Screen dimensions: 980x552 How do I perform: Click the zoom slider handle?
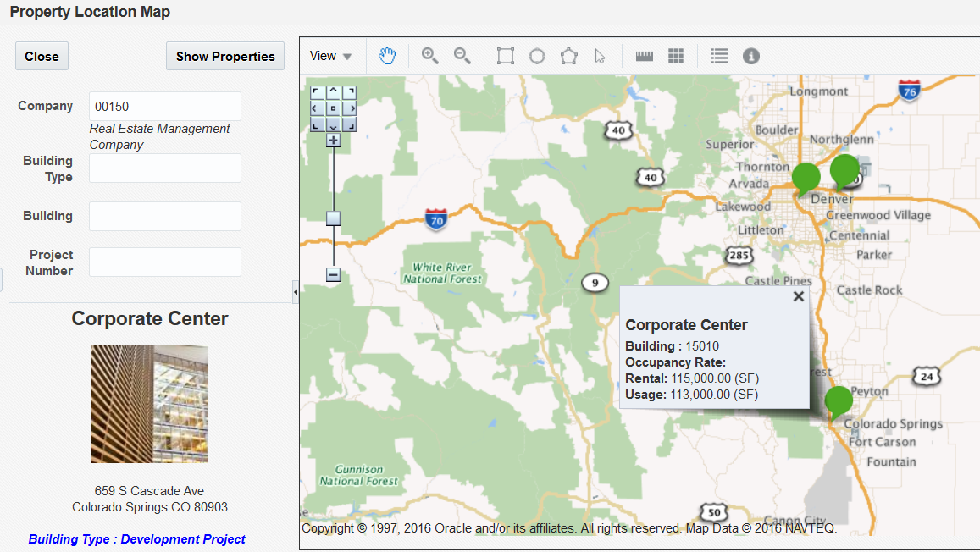[333, 218]
